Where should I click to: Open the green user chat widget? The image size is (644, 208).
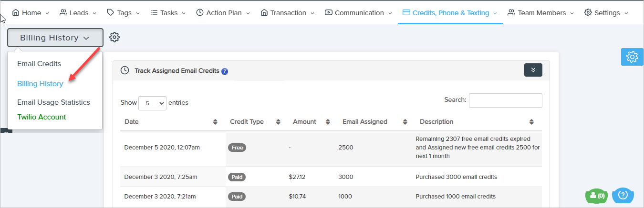pos(597,195)
